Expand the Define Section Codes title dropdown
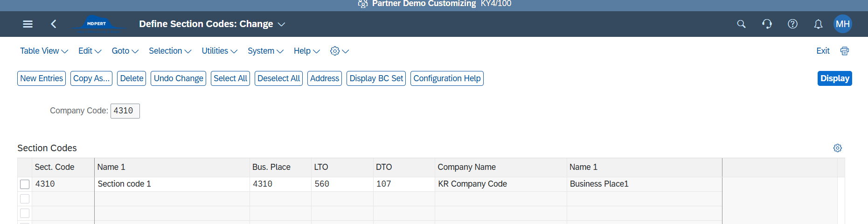The height and width of the screenshot is (224, 868). tap(281, 24)
